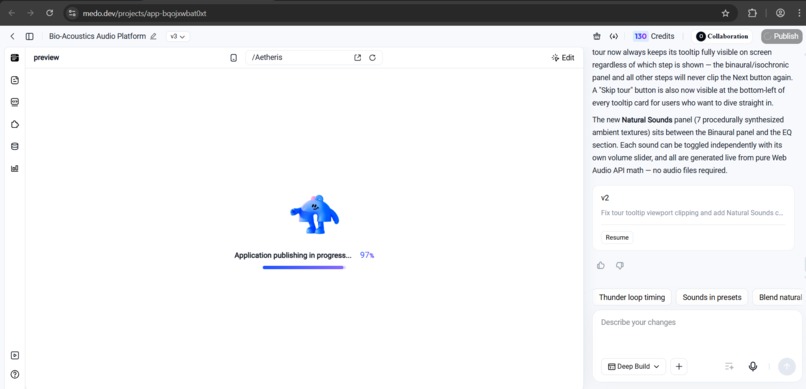This screenshot has width=806, height=389.
Task: Open preview in new window icon
Action: click(x=358, y=58)
